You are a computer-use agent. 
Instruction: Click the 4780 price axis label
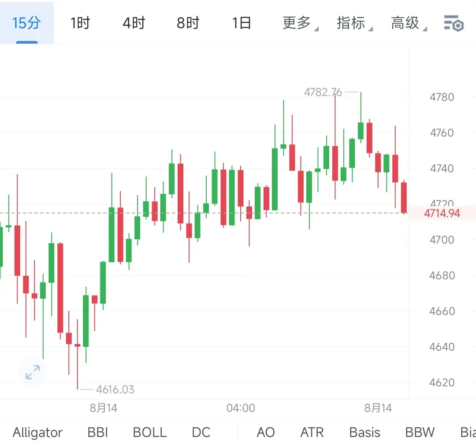click(442, 97)
